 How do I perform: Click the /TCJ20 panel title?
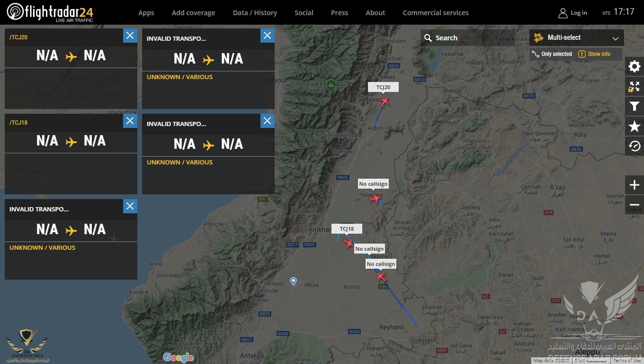click(18, 37)
